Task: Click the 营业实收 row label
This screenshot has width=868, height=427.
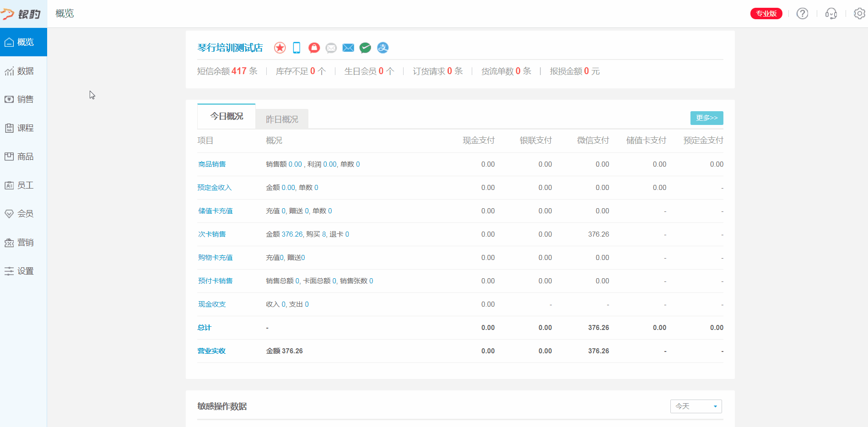Action: [211, 351]
